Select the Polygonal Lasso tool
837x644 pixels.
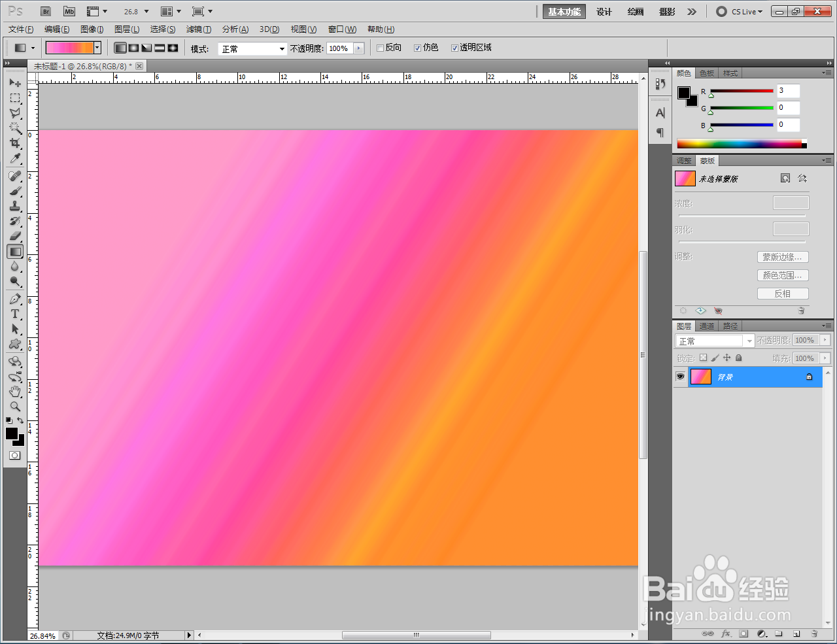click(x=15, y=113)
